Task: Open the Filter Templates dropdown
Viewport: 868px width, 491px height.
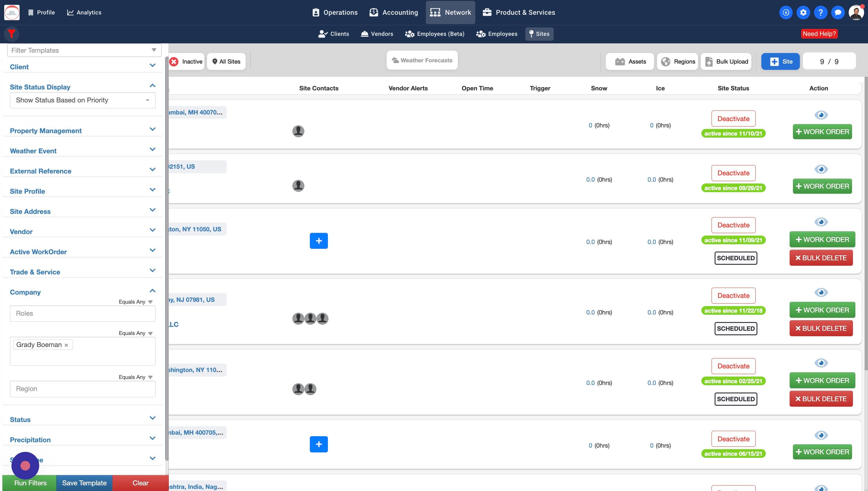Action: pyautogui.click(x=84, y=50)
